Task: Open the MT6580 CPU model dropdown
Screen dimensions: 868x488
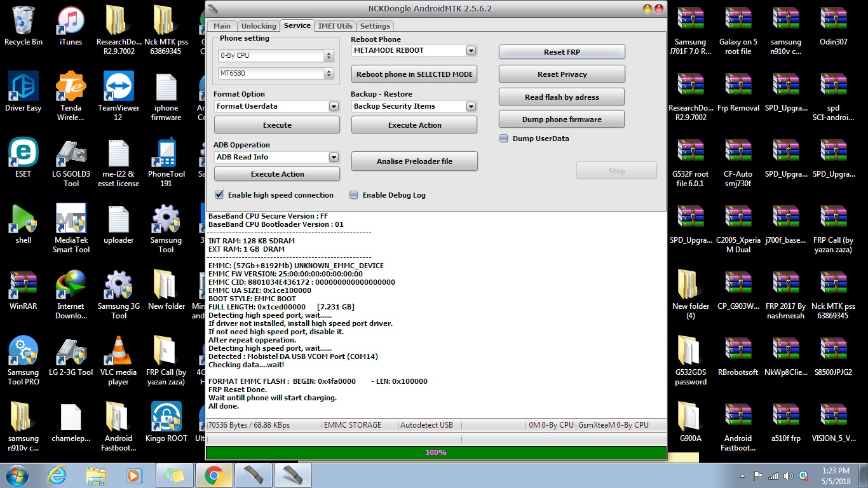Action: point(276,74)
